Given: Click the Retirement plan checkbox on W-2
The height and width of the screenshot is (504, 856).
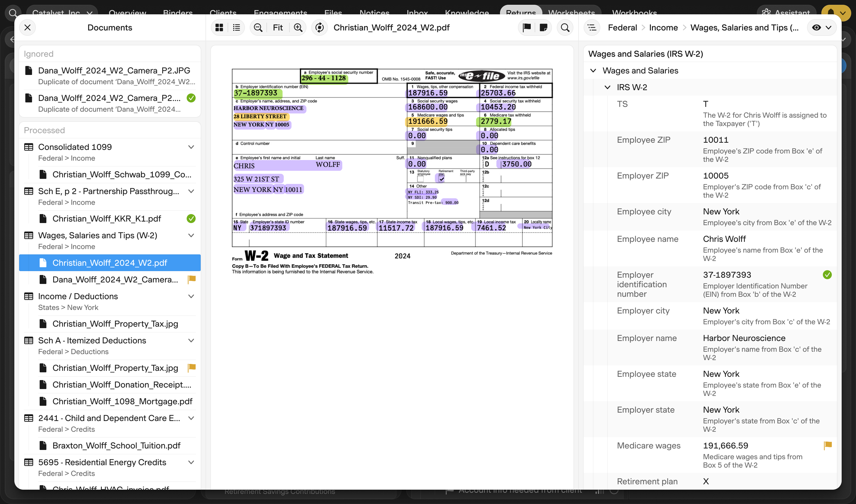Looking at the screenshot, I should click(441, 179).
